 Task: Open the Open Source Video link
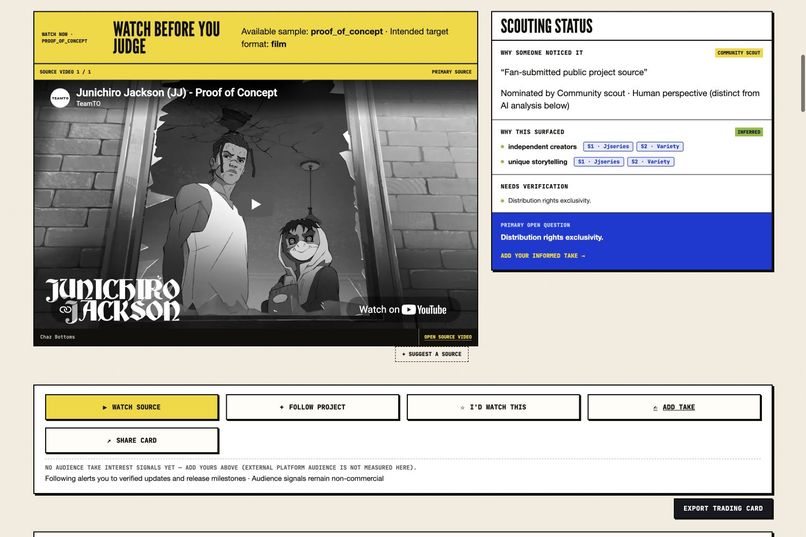point(448,337)
